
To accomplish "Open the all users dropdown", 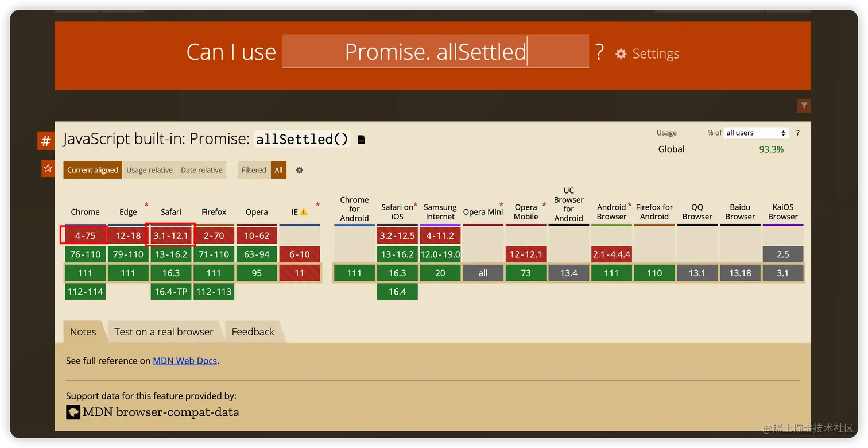I will tap(756, 133).
